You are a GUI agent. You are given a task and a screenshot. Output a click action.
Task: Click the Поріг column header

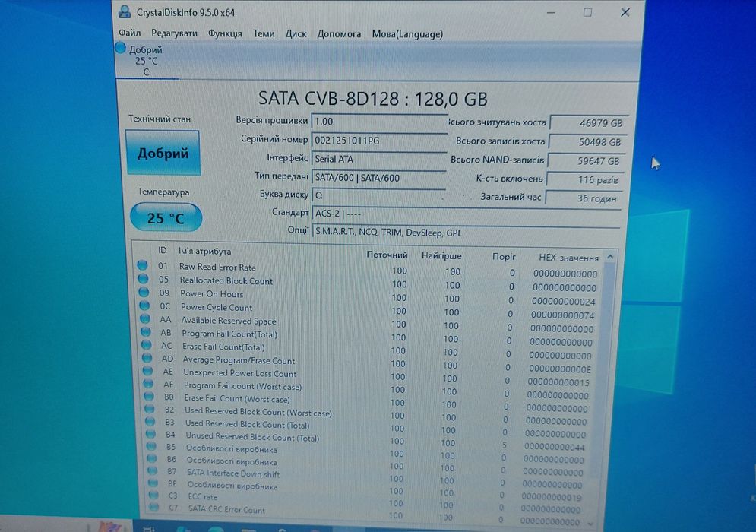click(504, 257)
